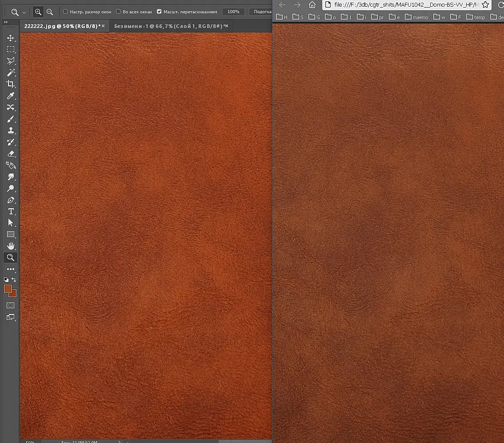
Task: Open the 'H' bookmarks folder
Action: point(282,17)
